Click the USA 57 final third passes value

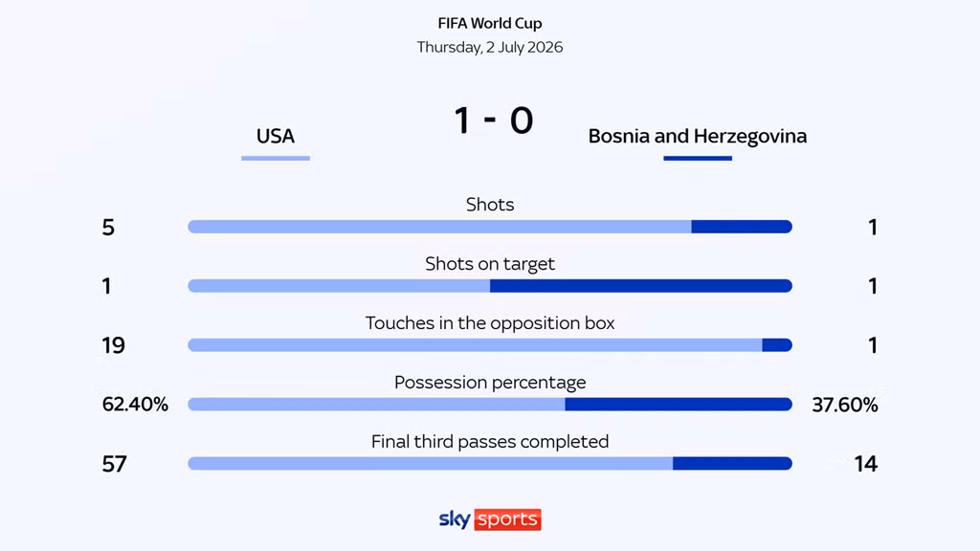click(x=115, y=464)
